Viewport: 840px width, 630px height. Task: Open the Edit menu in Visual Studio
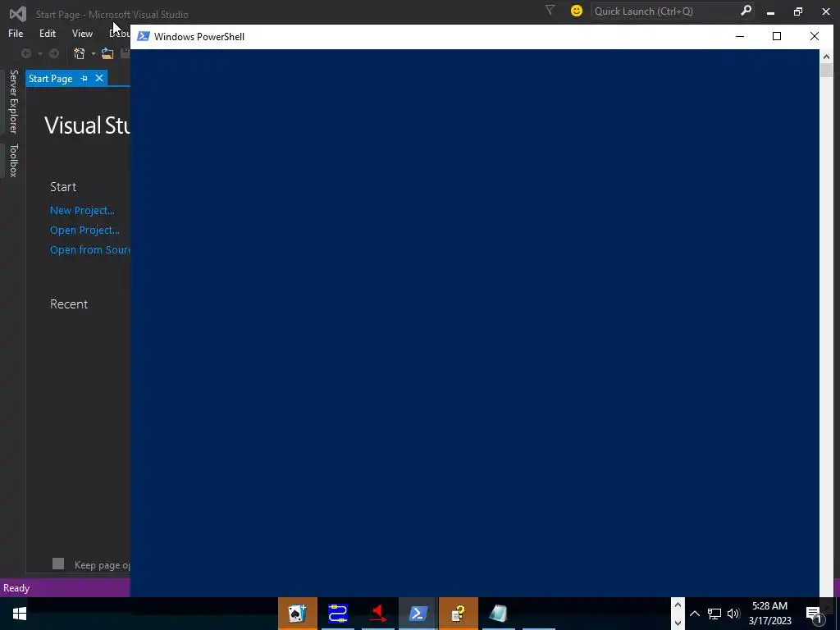click(47, 33)
